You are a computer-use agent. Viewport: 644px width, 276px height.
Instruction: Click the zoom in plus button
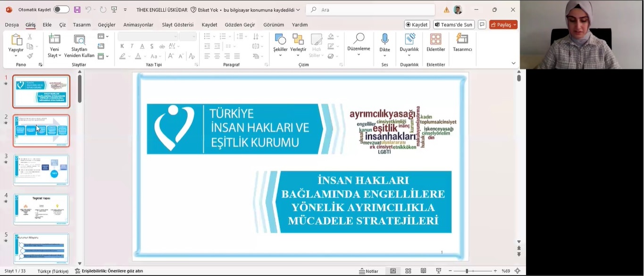point(495,271)
